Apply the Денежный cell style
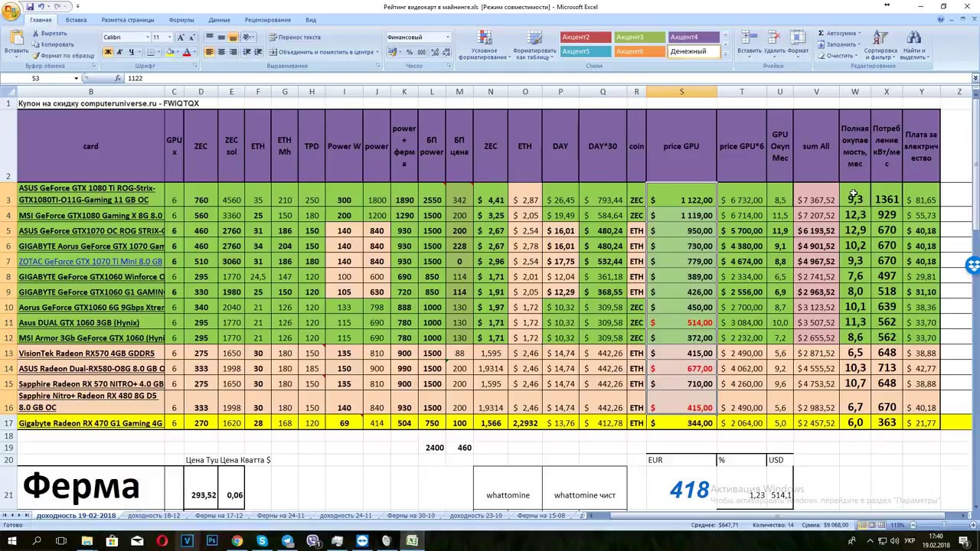The image size is (980, 551). pyautogui.click(x=693, y=51)
